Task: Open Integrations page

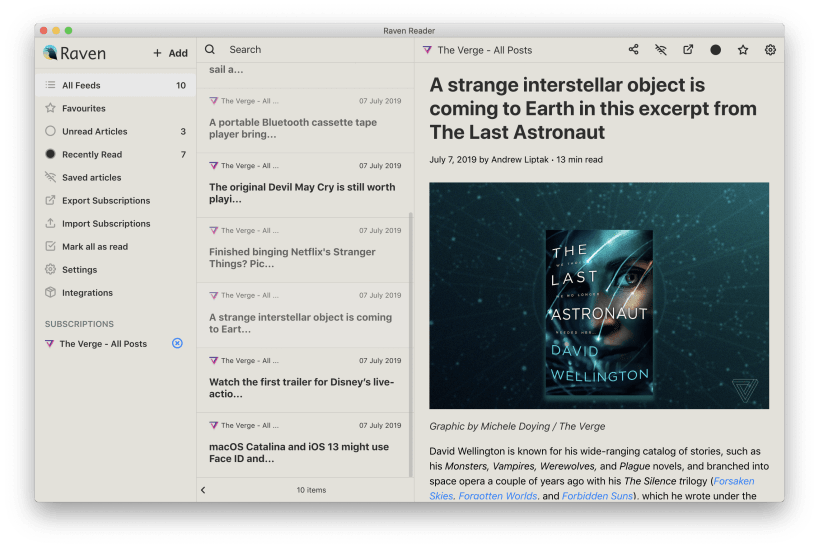Action: point(115,292)
